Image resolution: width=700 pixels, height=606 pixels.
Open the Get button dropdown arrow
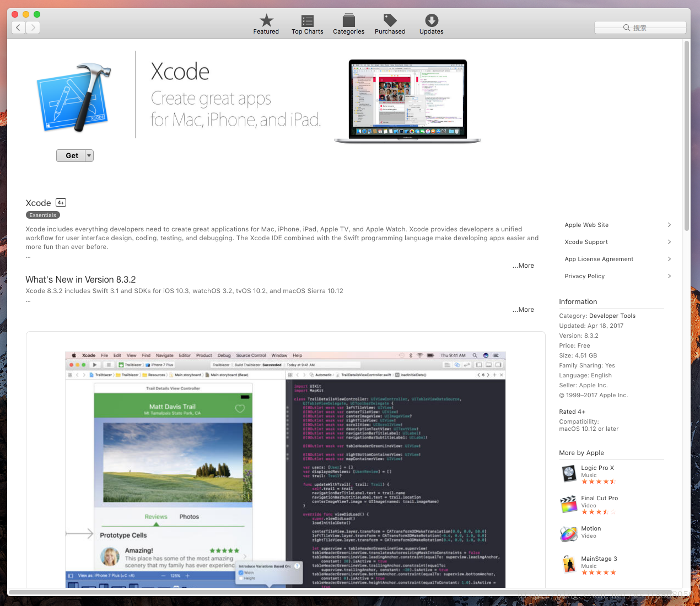click(x=89, y=155)
